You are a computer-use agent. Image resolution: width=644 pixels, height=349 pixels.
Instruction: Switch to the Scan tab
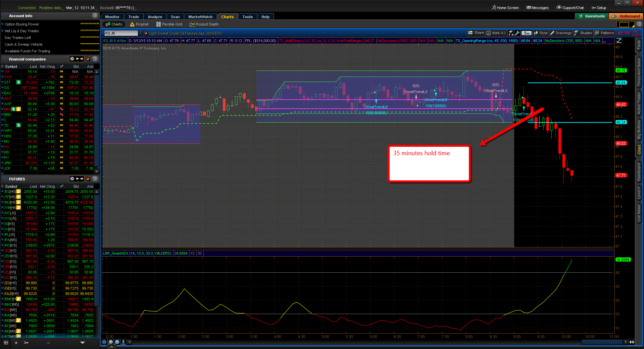click(x=175, y=17)
